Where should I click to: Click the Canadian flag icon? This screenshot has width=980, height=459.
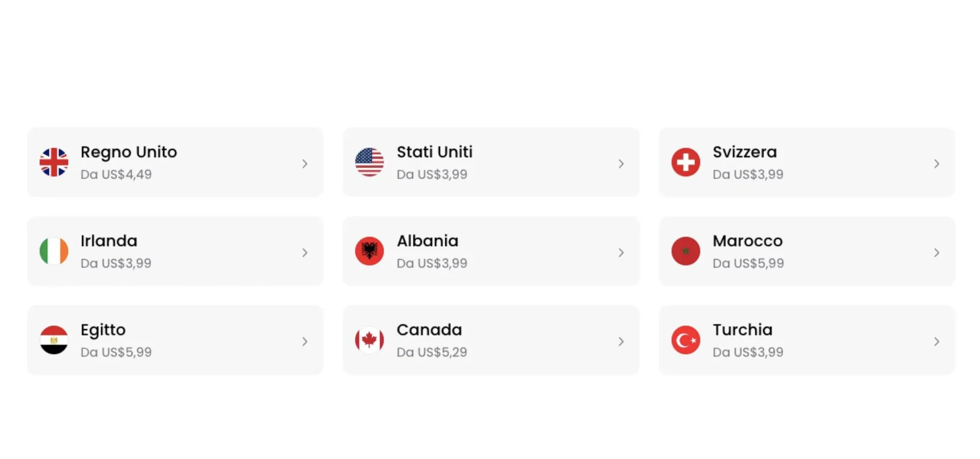click(x=370, y=340)
